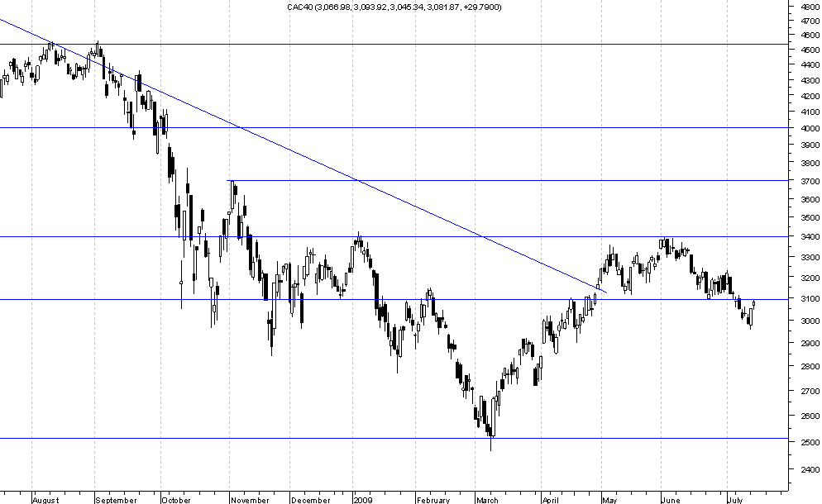This screenshot has width=822, height=504.
Task: Click the 4400 price label
Action: click(810, 65)
